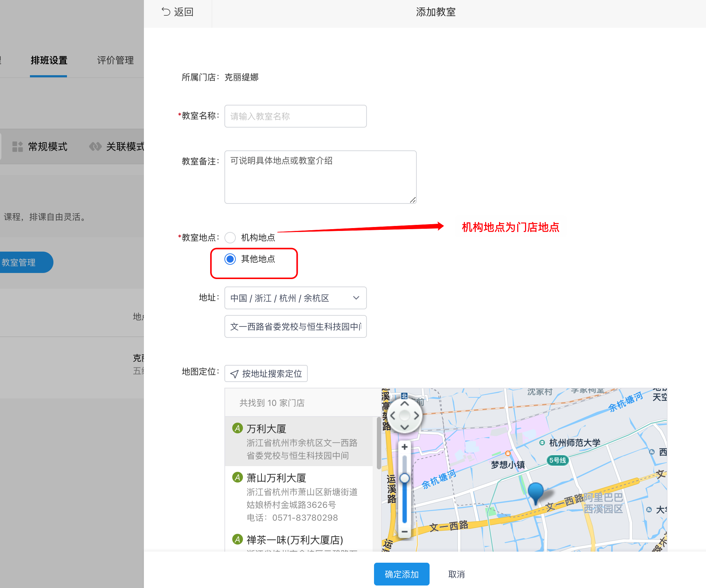Image resolution: width=706 pixels, height=588 pixels.
Task: Click the 确定添加 button
Action: click(x=401, y=574)
